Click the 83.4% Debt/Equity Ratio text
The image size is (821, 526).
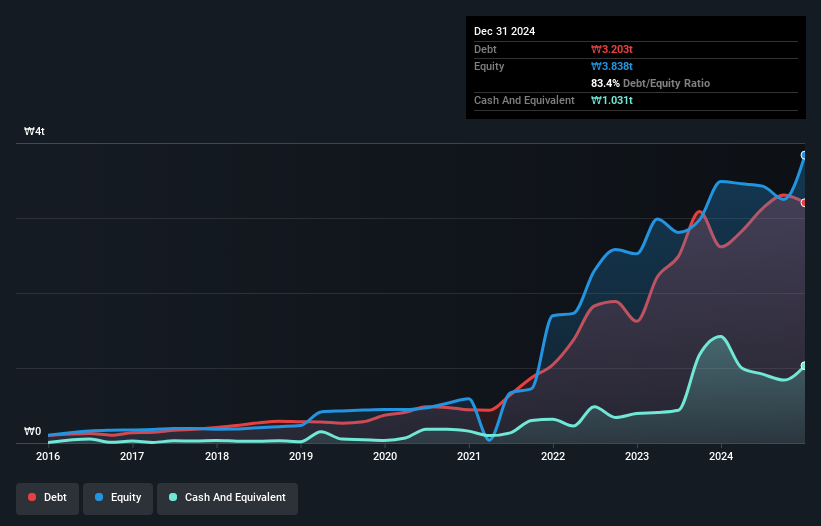[x=650, y=83]
